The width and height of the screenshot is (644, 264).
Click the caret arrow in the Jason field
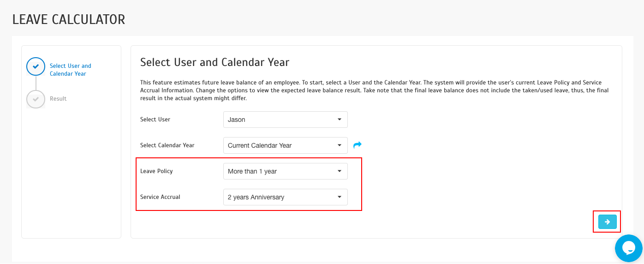coord(340,120)
